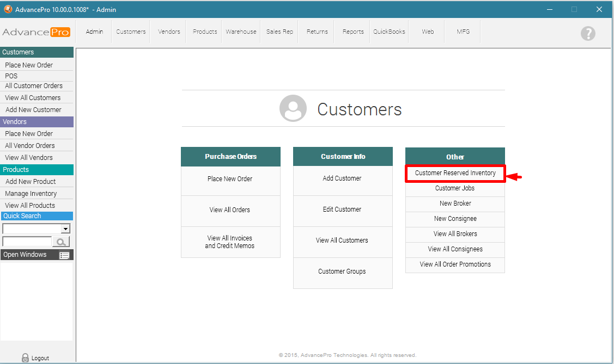Click the Vendors sidebar section header
Screen dimensions: 614x364
(37, 122)
